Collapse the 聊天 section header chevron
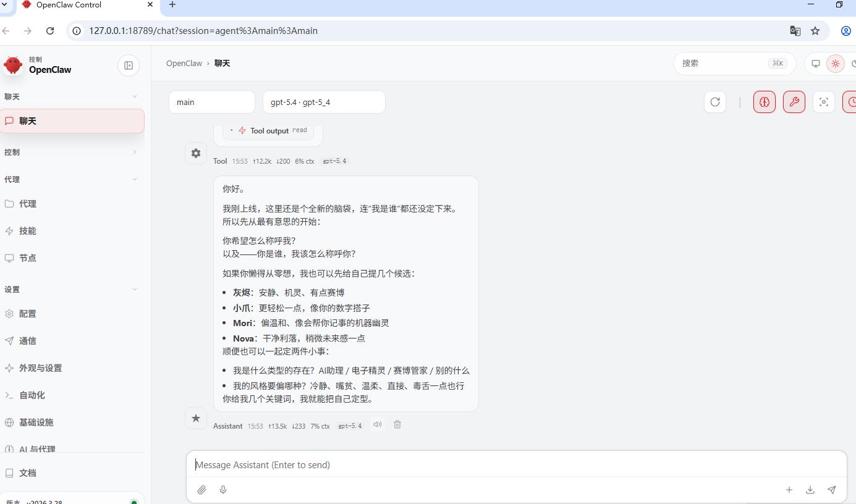This screenshot has width=856, height=504. (135, 96)
